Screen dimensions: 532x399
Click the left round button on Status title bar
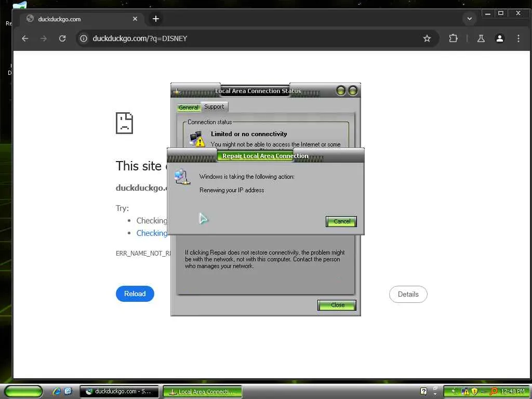point(341,90)
